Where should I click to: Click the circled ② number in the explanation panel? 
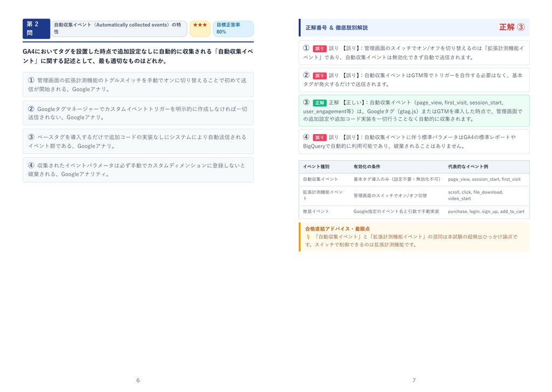tap(306, 75)
